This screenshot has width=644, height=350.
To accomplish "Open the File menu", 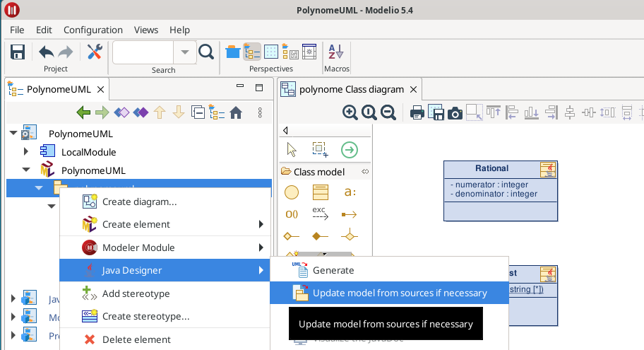I will pos(17,30).
